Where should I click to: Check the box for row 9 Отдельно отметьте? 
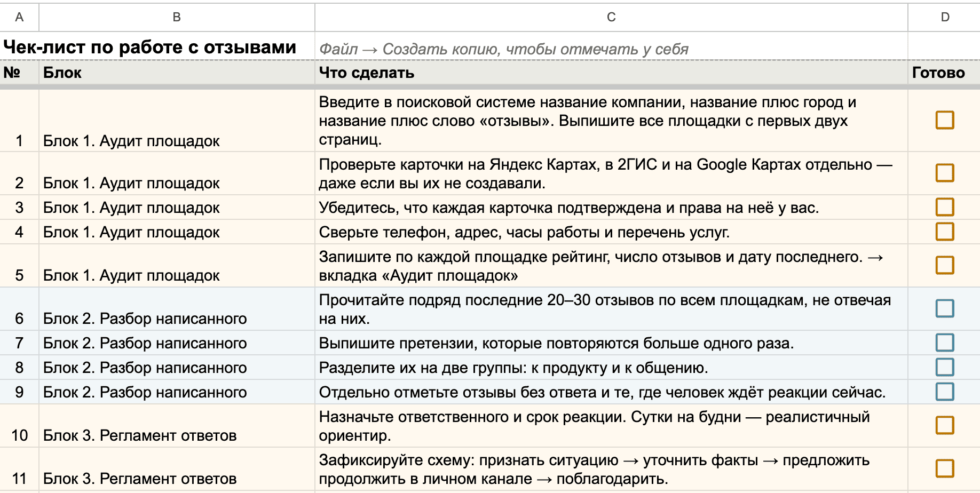tap(944, 392)
